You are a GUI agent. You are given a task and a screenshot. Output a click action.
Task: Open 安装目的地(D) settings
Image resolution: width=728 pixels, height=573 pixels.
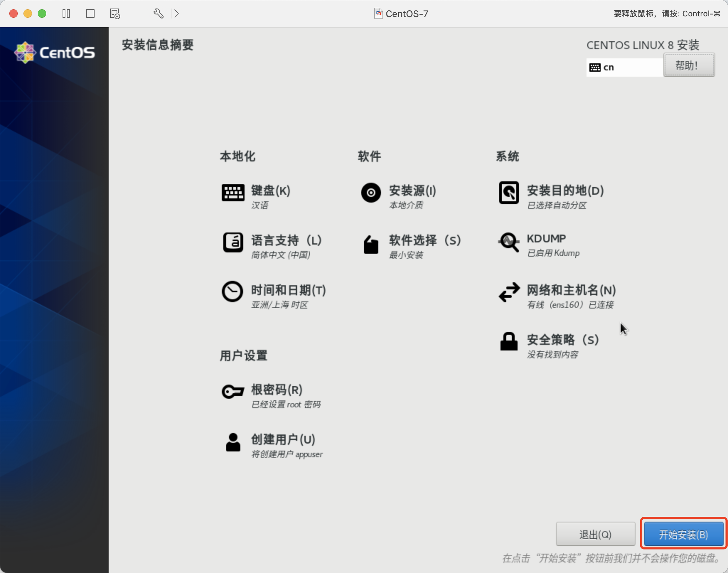[566, 191]
